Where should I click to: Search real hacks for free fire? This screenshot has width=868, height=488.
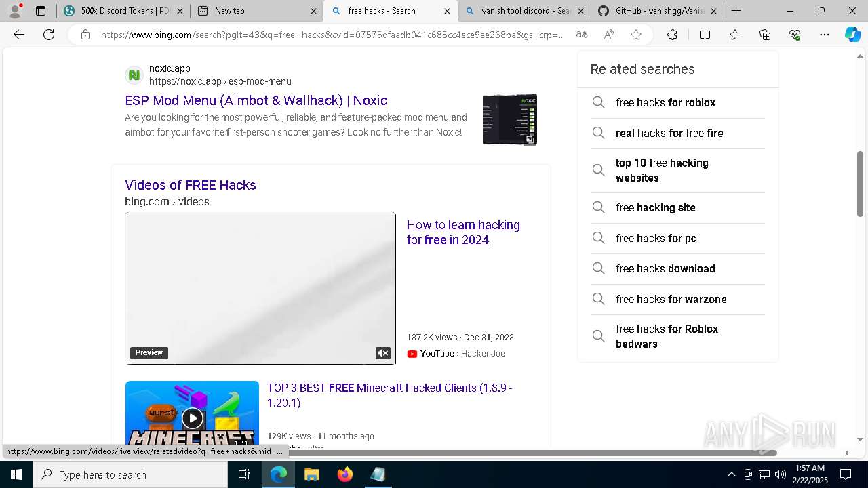tap(678, 134)
